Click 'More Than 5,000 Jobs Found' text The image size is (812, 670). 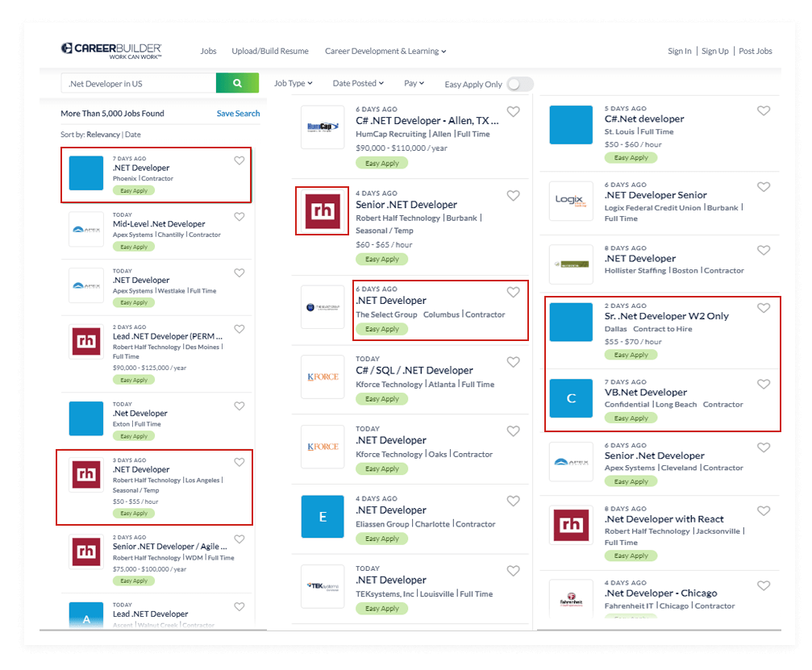pos(112,114)
